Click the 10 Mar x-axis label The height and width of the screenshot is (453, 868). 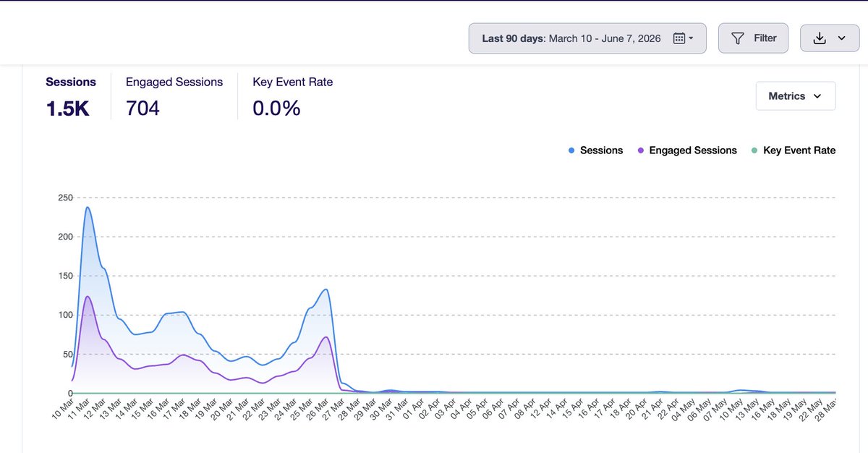point(62,410)
